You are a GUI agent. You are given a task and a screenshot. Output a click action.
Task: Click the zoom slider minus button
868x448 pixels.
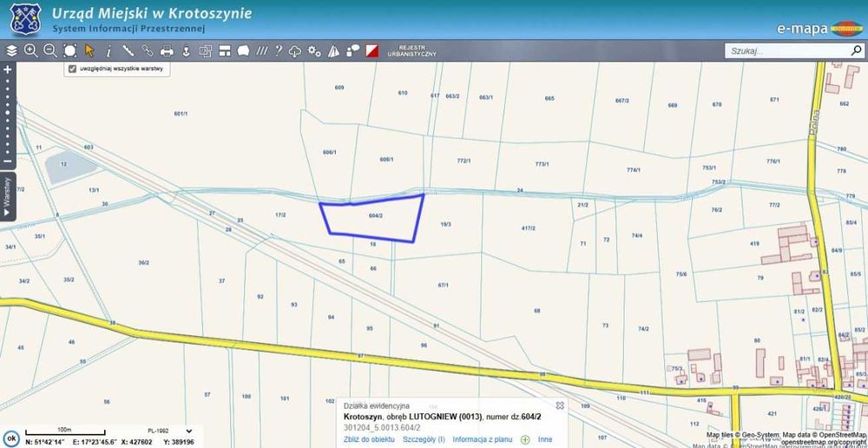click(x=7, y=161)
